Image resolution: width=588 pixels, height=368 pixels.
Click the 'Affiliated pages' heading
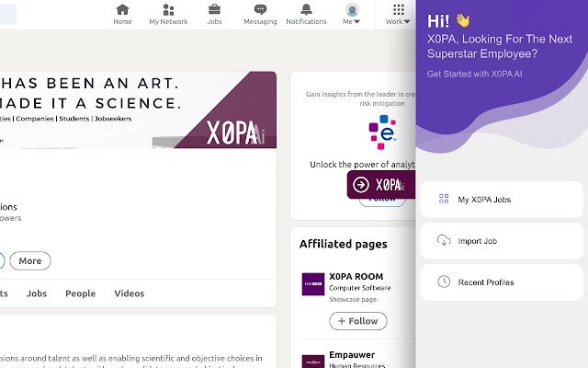click(343, 244)
